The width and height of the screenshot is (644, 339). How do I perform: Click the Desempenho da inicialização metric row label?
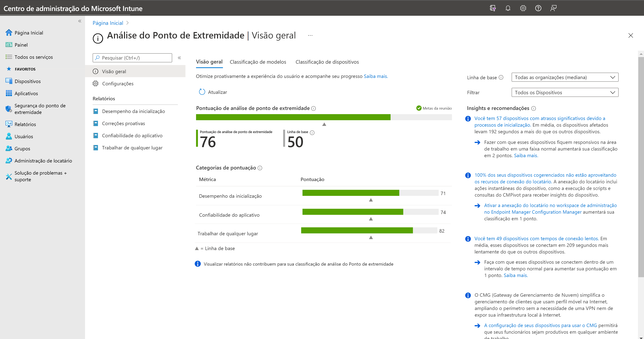point(230,196)
